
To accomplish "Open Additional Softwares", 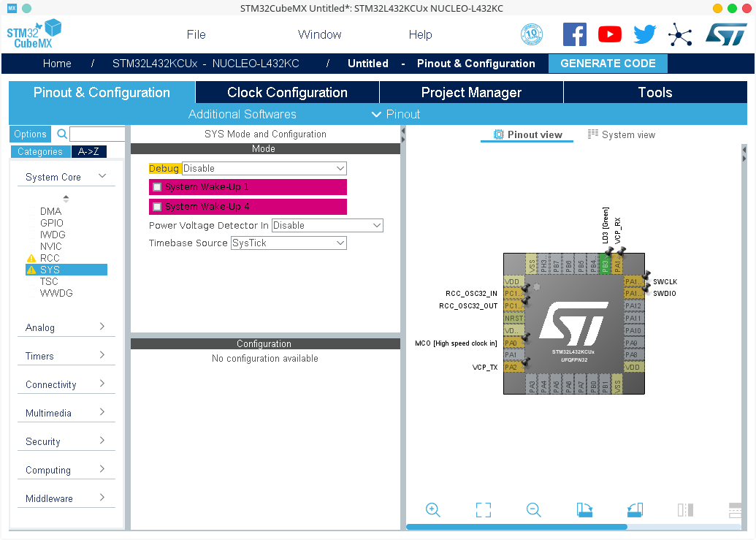I will [242, 114].
